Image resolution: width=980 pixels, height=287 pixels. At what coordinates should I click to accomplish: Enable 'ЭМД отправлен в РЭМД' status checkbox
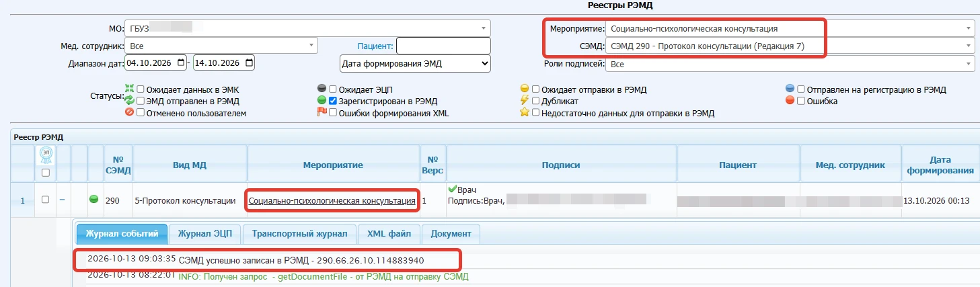tap(141, 101)
